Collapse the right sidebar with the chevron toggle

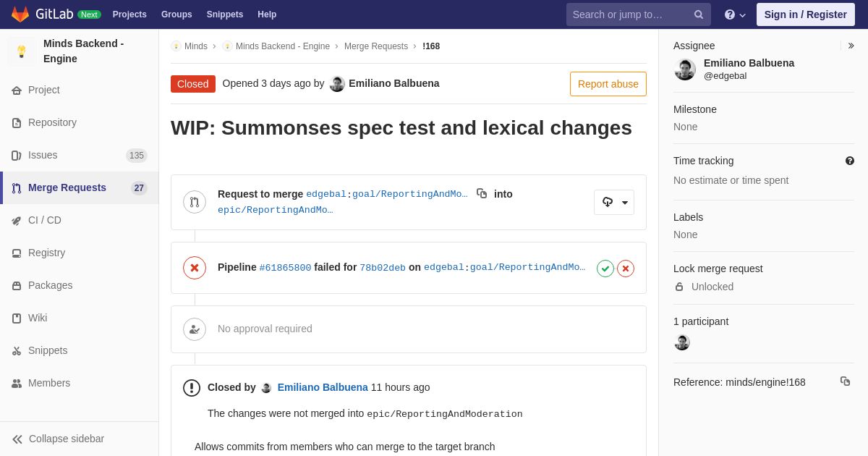tap(851, 46)
